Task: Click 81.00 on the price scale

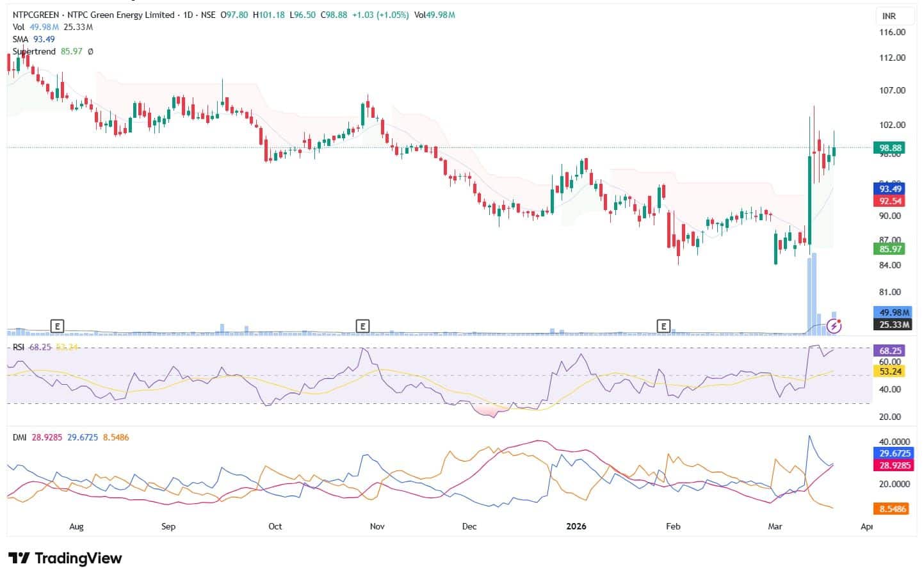Action: 890,292
